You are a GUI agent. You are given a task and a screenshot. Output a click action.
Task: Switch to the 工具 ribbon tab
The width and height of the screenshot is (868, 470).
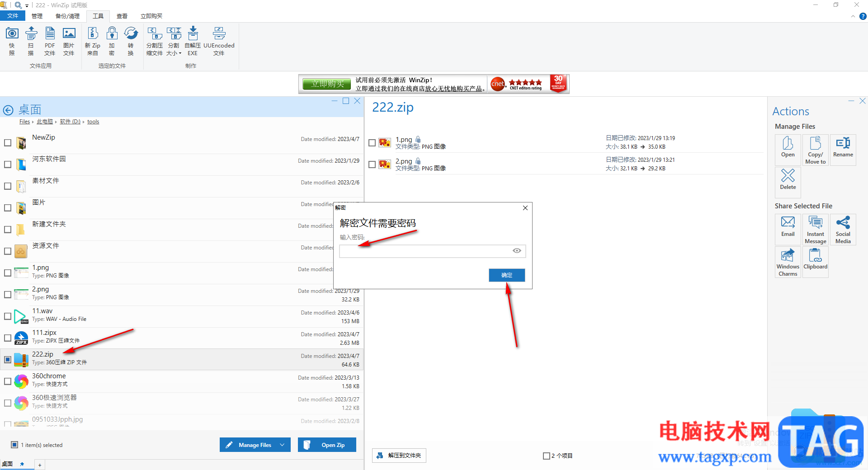(x=98, y=16)
